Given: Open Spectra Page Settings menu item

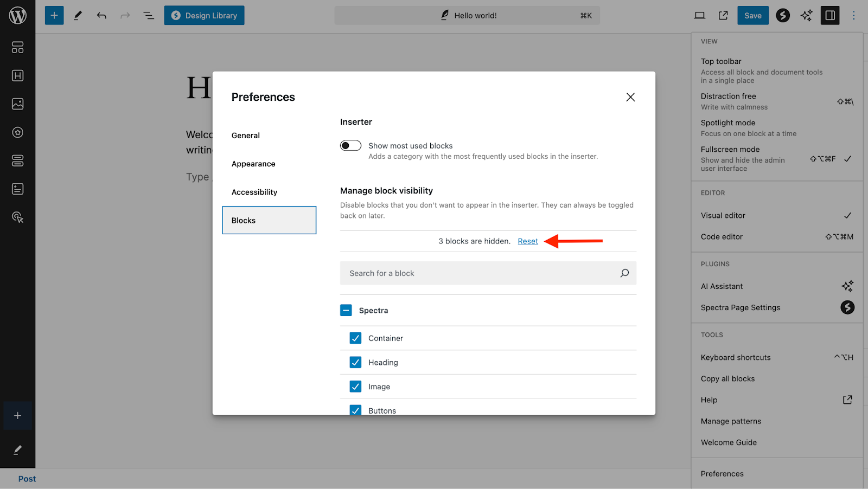Looking at the screenshot, I should 777,307.
